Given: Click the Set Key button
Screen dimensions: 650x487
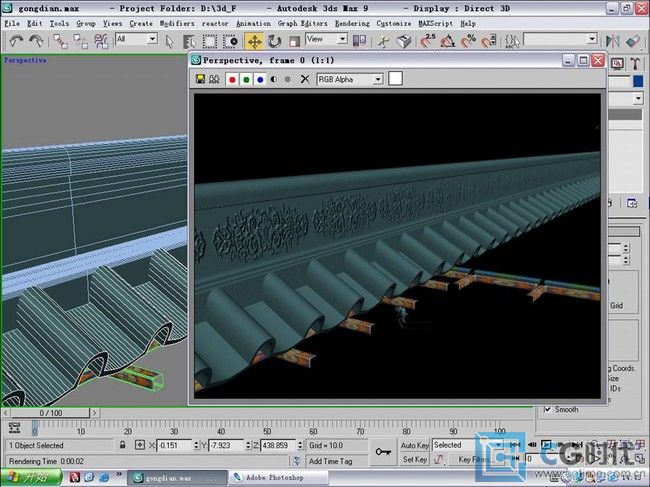Looking at the screenshot, I should 415,459.
